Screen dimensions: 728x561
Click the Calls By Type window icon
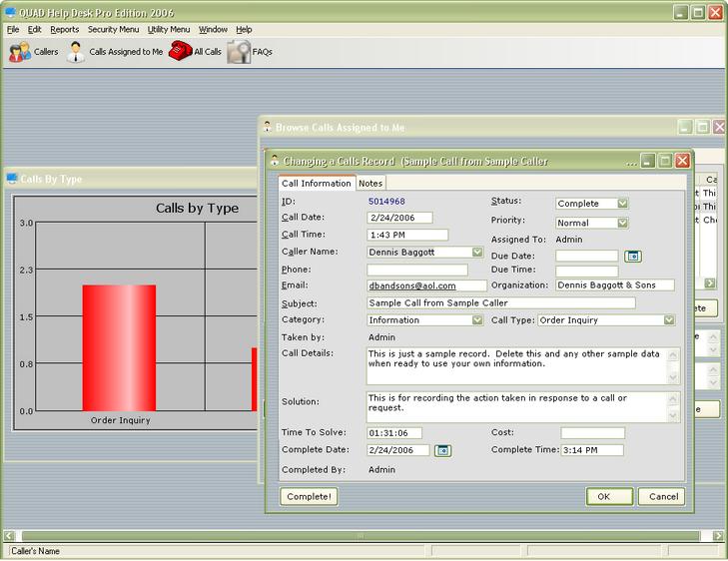point(12,180)
